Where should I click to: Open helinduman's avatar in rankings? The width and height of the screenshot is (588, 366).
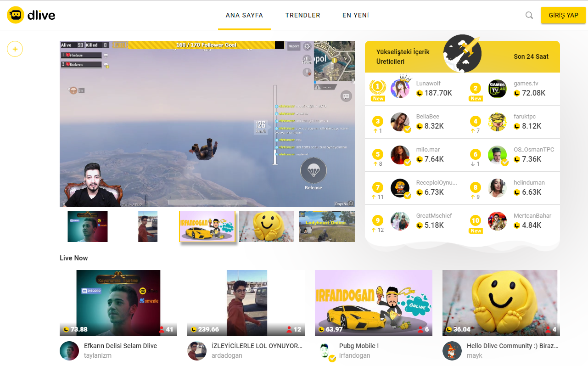(497, 188)
